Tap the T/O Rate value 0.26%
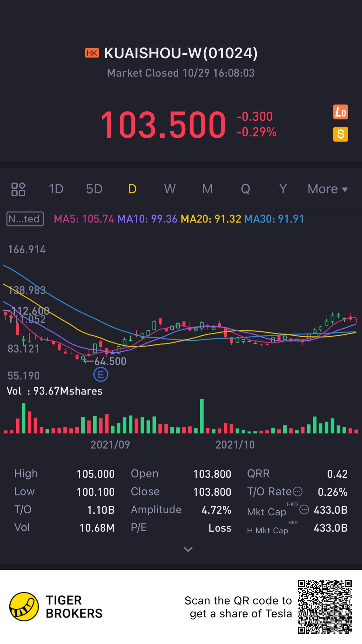 click(333, 492)
